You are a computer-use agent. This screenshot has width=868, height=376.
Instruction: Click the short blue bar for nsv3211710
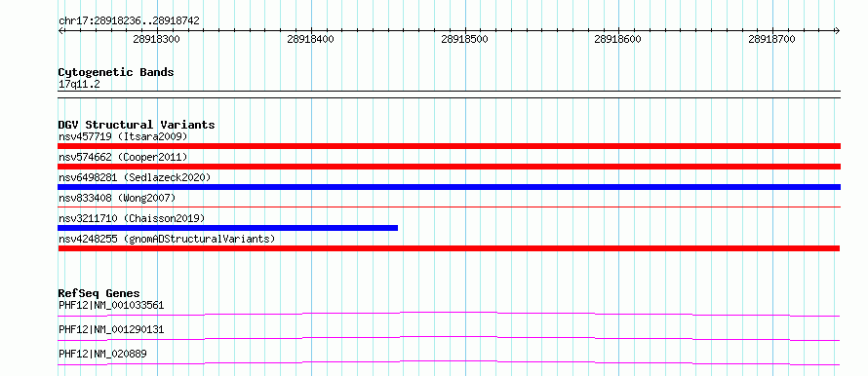click(227, 228)
